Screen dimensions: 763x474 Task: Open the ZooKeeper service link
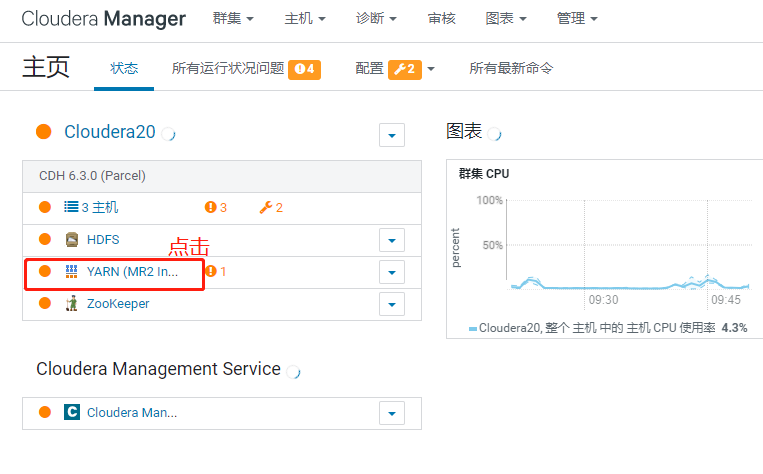118,304
